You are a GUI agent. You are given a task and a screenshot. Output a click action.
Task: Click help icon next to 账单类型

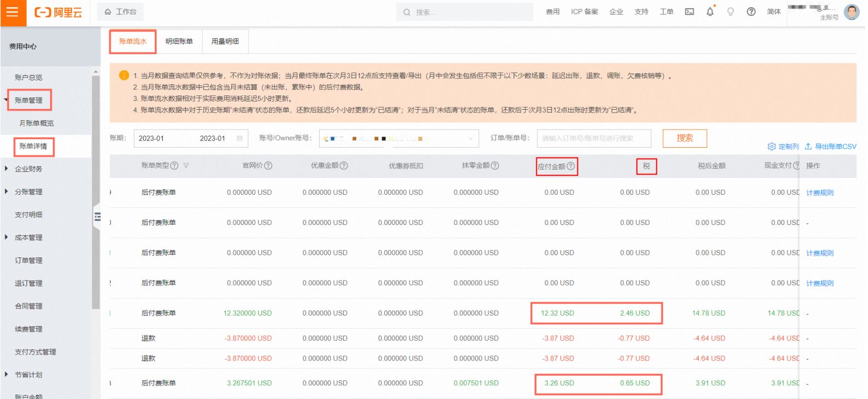click(x=174, y=166)
